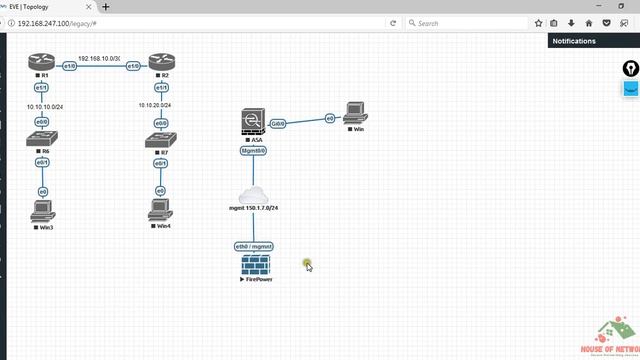This screenshot has width=640, height=360.
Task: Open the downloads arrow icon
Action: point(571,23)
